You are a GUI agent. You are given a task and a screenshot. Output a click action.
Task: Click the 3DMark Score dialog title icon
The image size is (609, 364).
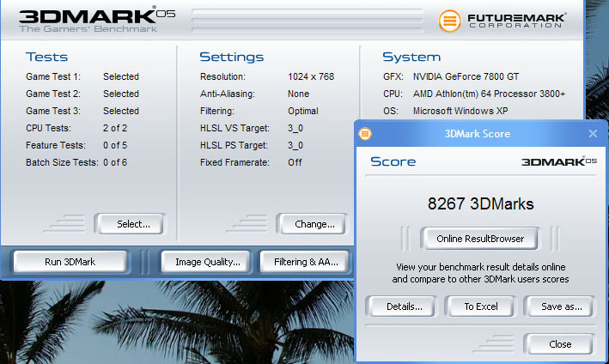tap(365, 134)
